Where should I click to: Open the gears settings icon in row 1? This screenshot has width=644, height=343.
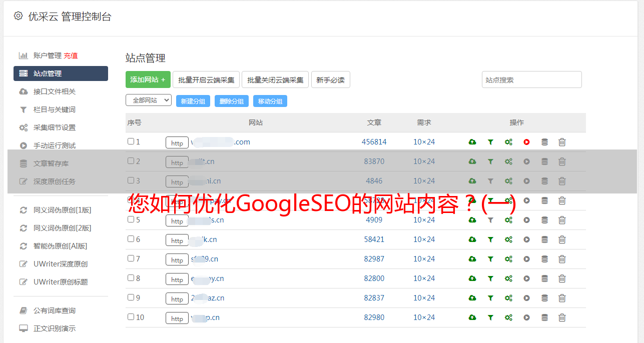coord(508,142)
